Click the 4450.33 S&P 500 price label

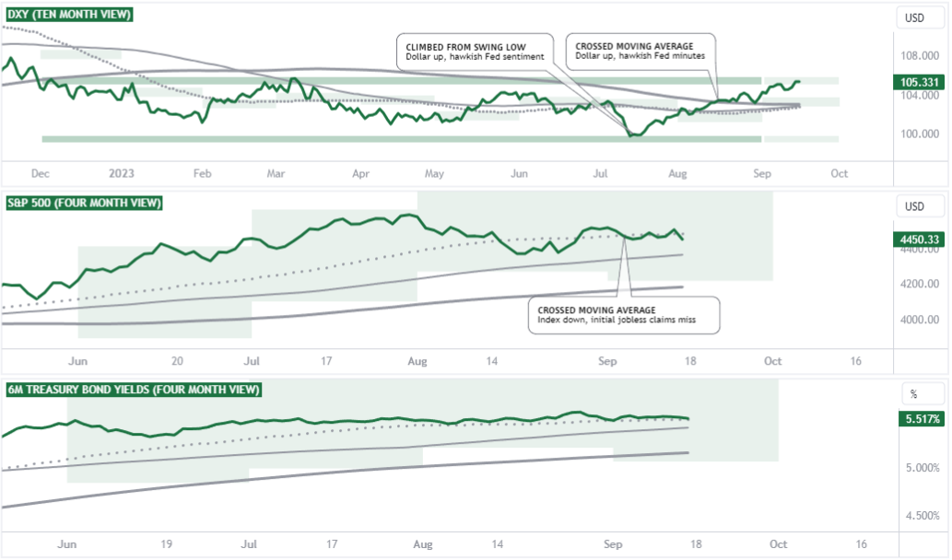coord(919,239)
